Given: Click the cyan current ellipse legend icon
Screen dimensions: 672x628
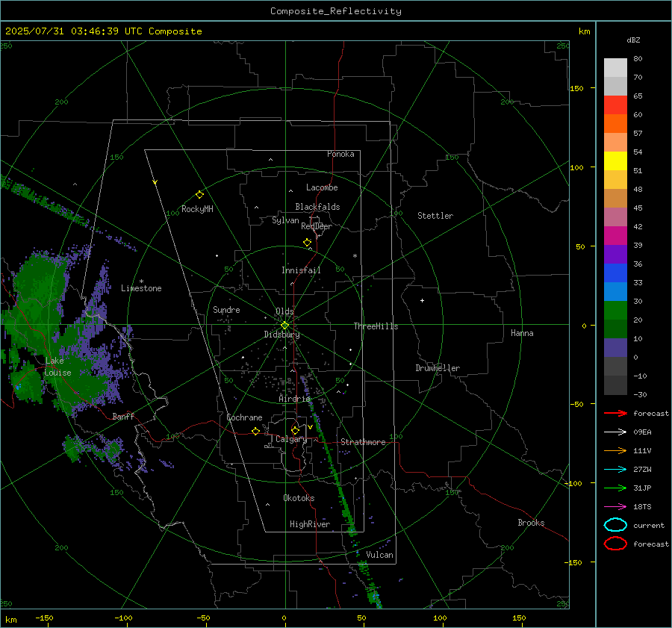Looking at the screenshot, I should click(x=615, y=525).
